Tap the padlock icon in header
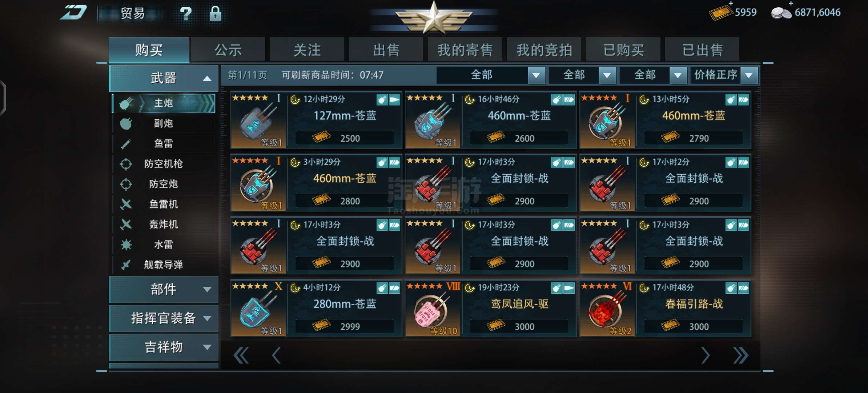The width and height of the screenshot is (868, 393). click(215, 13)
